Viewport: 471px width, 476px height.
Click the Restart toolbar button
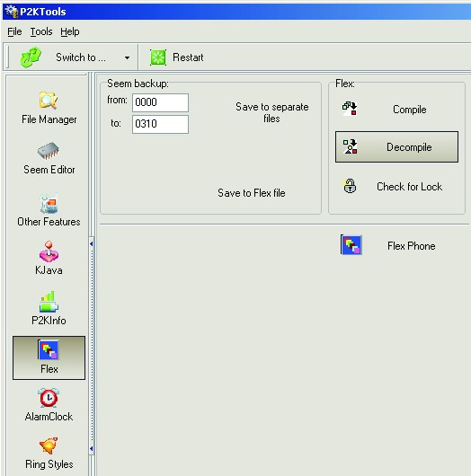(177, 57)
